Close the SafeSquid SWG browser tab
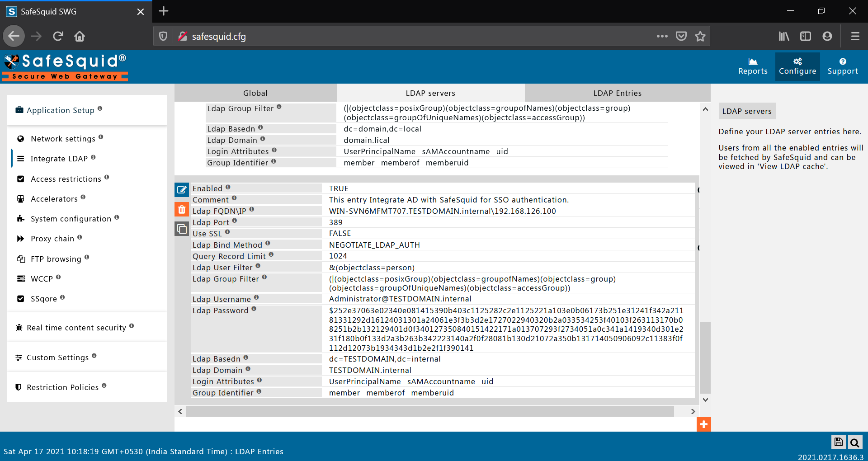This screenshot has height=461, width=868. [141, 12]
